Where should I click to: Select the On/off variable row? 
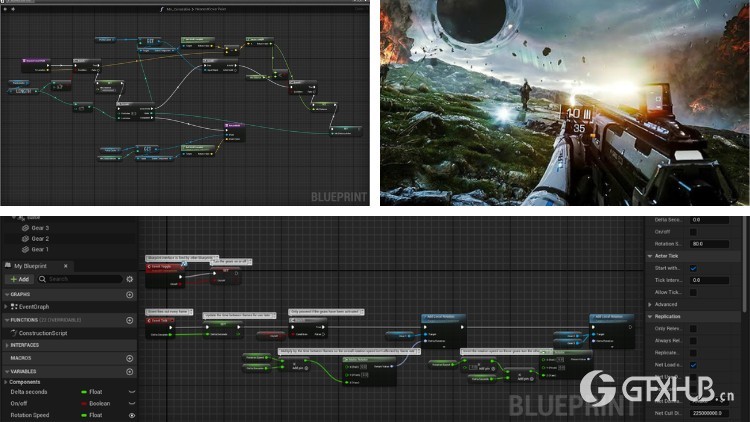(x=69, y=404)
